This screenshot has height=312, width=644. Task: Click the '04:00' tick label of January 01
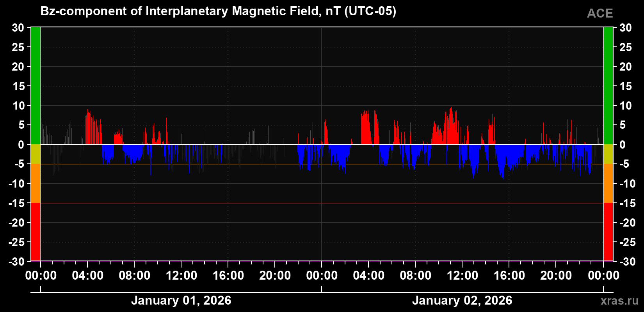87,275
